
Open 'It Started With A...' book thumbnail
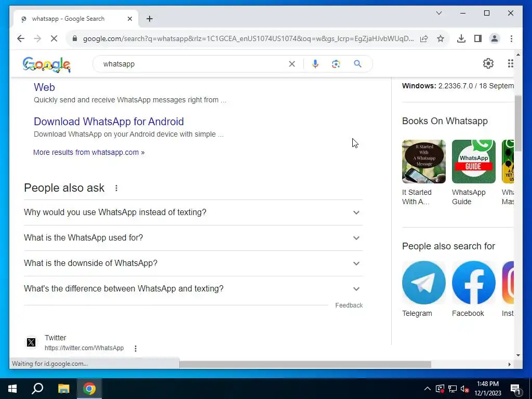pyautogui.click(x=424, y=162)
